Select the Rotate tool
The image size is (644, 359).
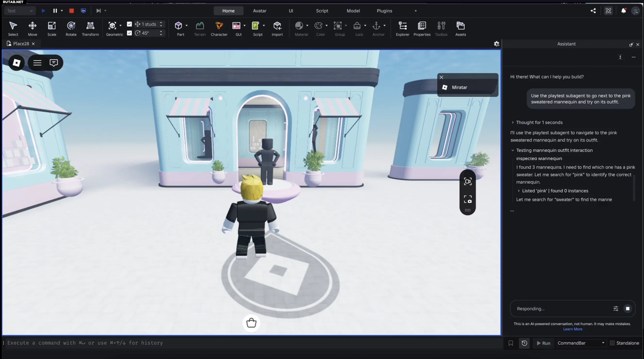(x=71, y=28)
